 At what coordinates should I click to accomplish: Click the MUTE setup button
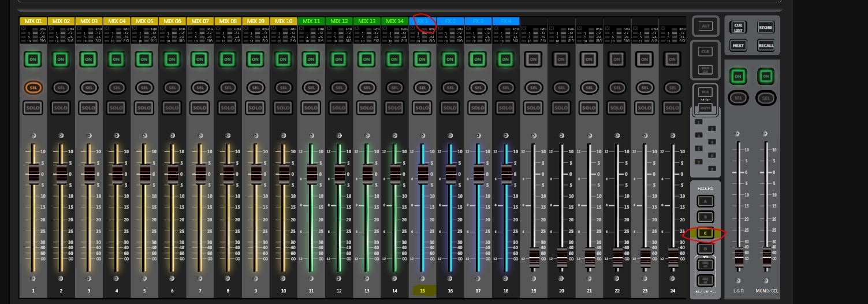click(x=705, y=107)
